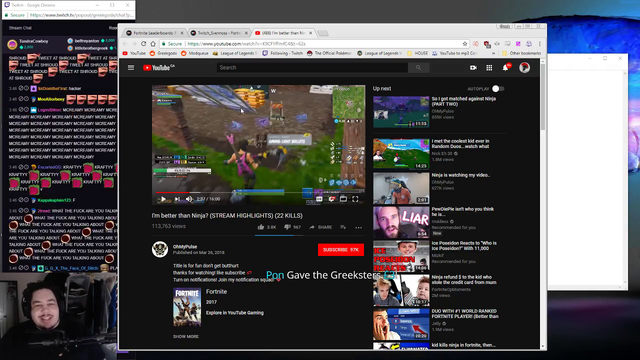Click the red shield extension icon
The width and height of the screenshot is (640, 360).
tap(487, 44)
